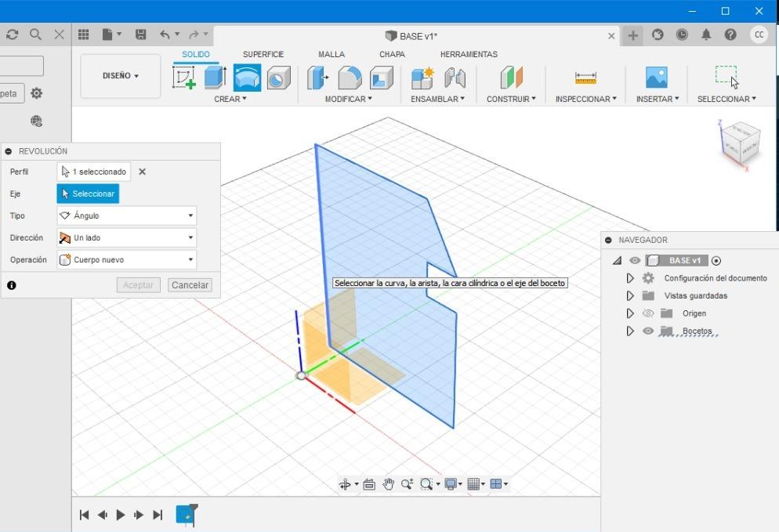This screenshot has width=779, height=532.
Task: Click the search magnifier in data panel
Action: [35, 34]
